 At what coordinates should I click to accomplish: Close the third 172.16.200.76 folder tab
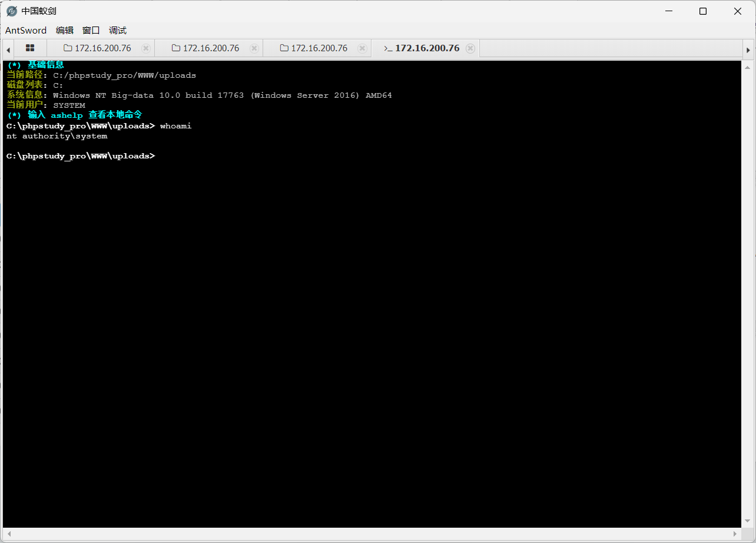click(363, 48)
